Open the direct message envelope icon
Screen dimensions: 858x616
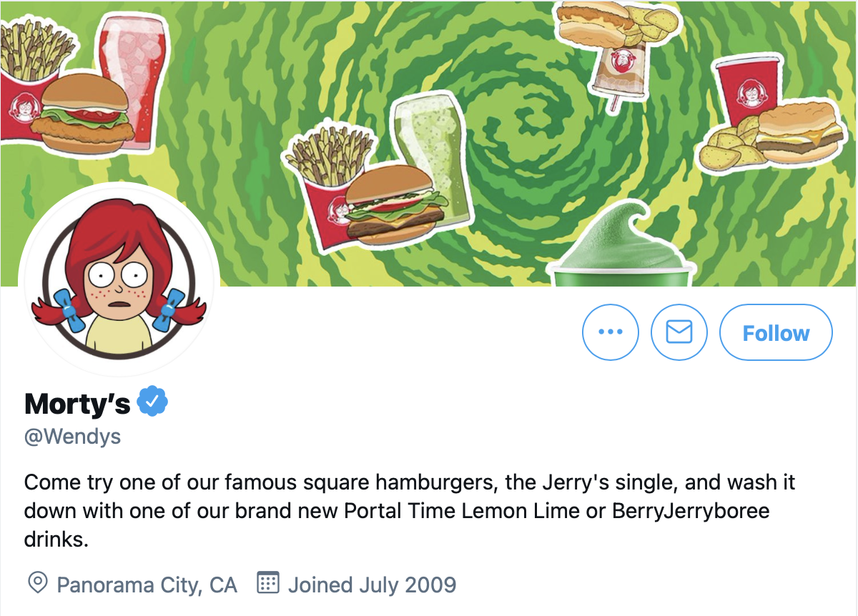pyautogui.click(x=679, y=332)
